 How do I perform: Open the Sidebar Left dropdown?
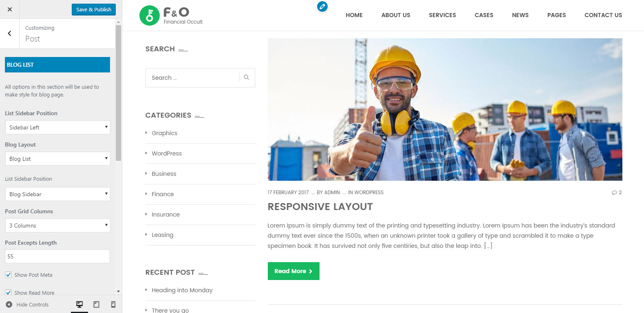coord(57,127)
